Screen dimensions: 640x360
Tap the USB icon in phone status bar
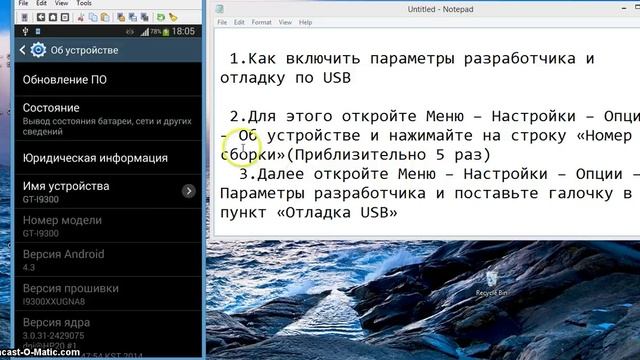pyautogui.click(x=25, y=31)
